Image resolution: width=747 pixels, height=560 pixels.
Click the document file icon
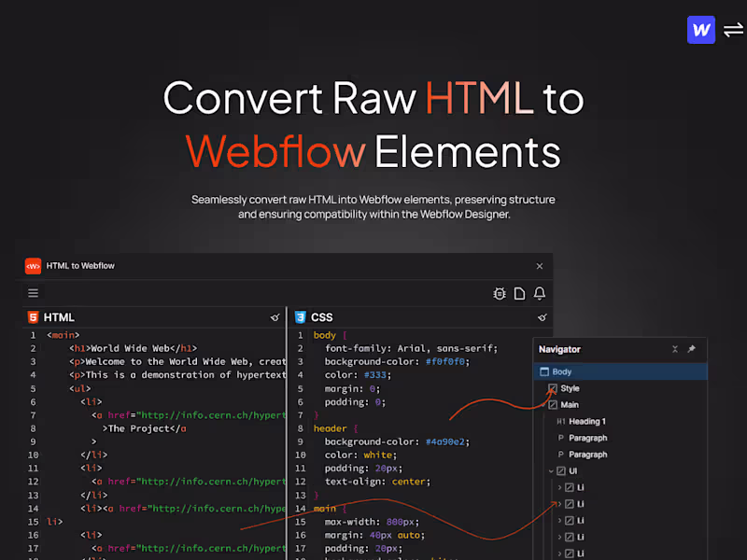(x=519, y=293)
